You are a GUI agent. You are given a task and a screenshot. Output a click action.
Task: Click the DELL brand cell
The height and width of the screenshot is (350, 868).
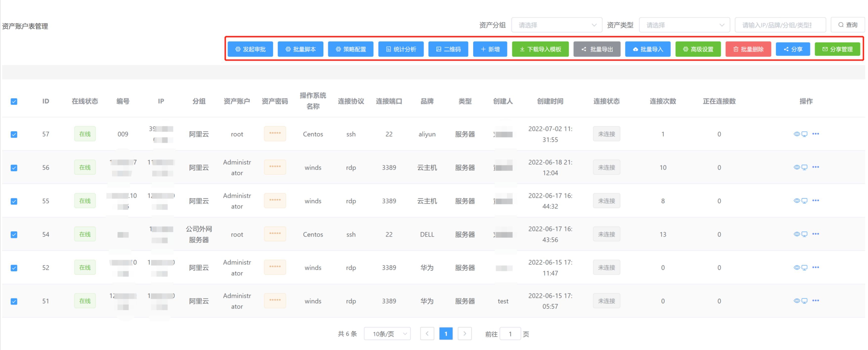pyautogui.click(x=427, y=234)
